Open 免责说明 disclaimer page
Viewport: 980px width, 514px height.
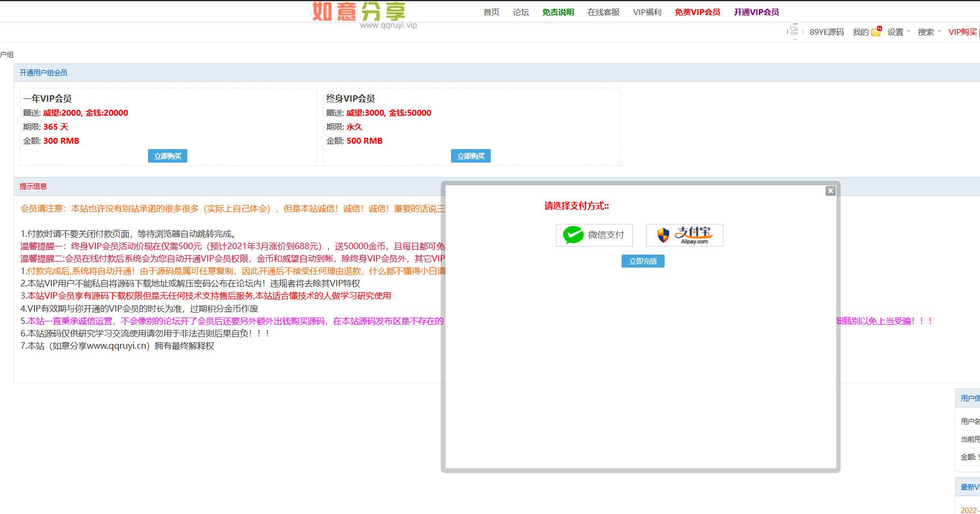click(558, 12)
